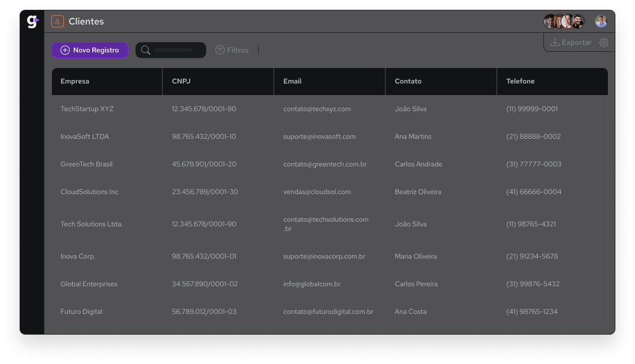Select the TechStartup XYZ company cell
Image resolution: width=635 pixels, height=364 pixels.
point(87,109)
